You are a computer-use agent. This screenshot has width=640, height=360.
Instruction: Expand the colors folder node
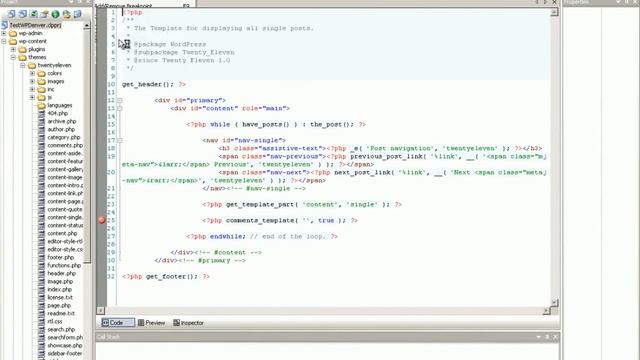coord(32,73)
